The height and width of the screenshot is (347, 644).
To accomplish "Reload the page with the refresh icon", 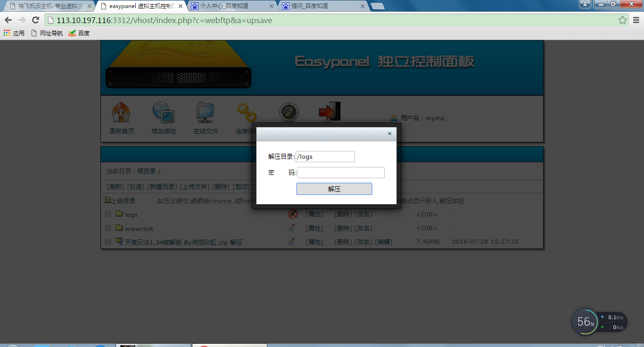I will tap(35, 20).
